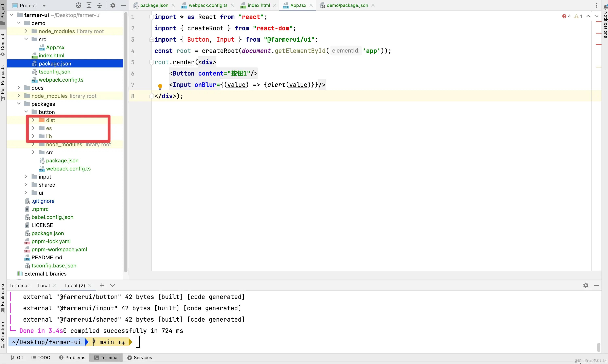Hide the Terminal panel
The height and width of the screenshot is (364, 608).
point(596,285)
